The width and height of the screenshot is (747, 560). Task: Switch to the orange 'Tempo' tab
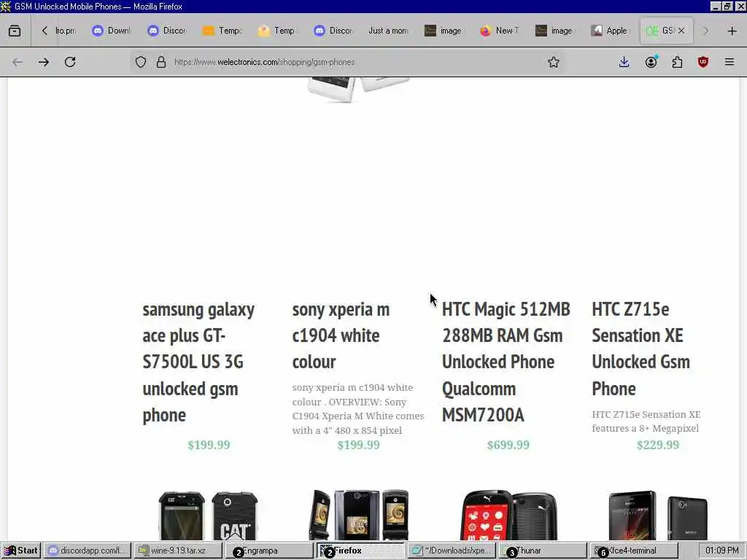pyautogui.click(x=222, y=31)
